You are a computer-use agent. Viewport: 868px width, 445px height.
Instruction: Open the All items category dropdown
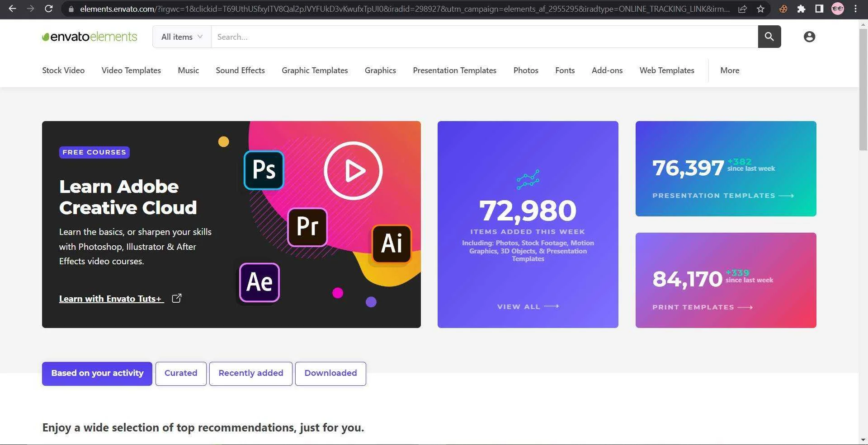pyautogui.click(x=182, y=37)
